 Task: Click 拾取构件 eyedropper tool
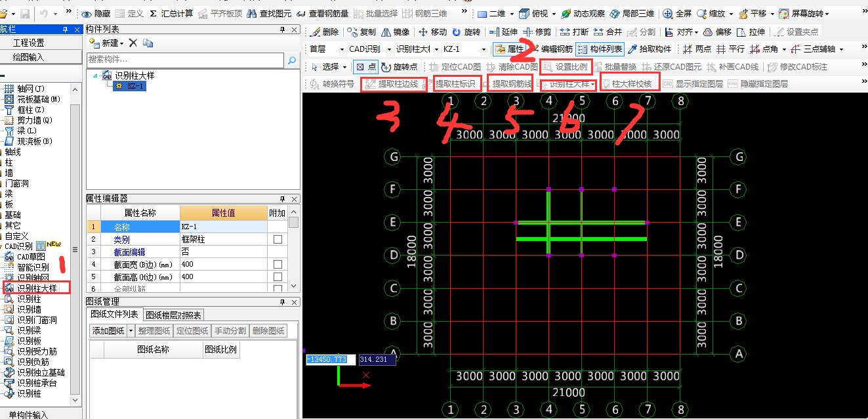click(650, 49)
